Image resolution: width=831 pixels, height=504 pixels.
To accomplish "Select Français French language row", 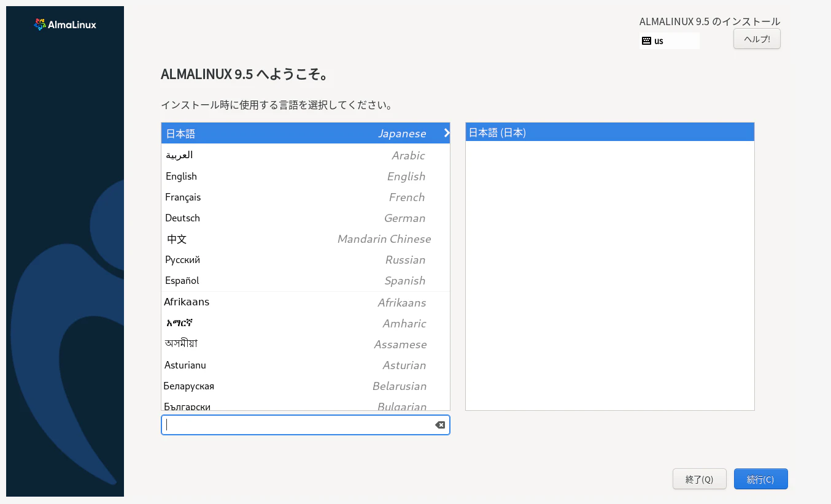I will coord(306,197).
